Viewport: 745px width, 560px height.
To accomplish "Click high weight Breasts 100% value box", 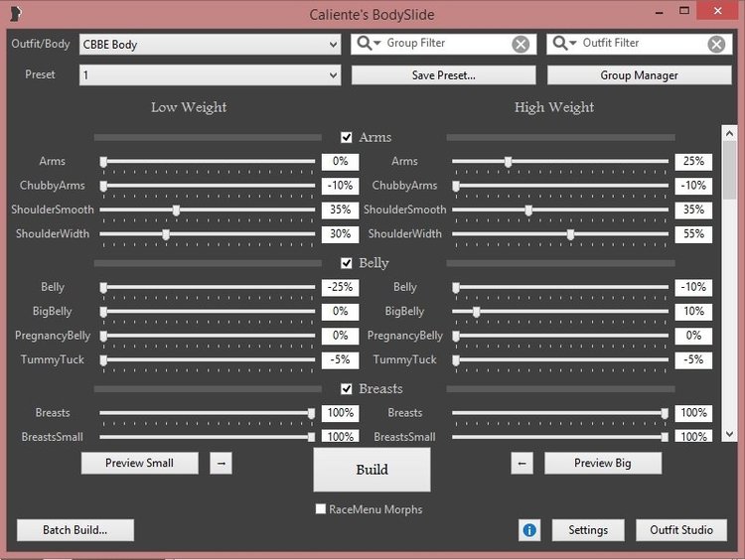I will [693, 413].
